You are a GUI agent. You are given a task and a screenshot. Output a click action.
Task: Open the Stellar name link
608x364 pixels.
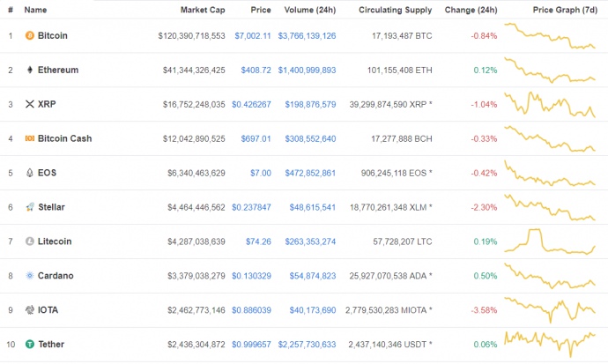(x=51, y=207)
